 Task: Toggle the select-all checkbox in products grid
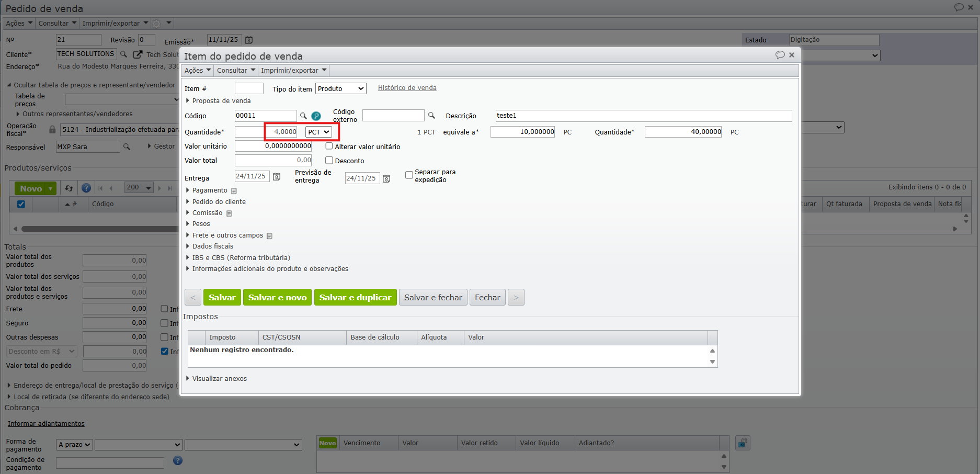tap(21, 204)
